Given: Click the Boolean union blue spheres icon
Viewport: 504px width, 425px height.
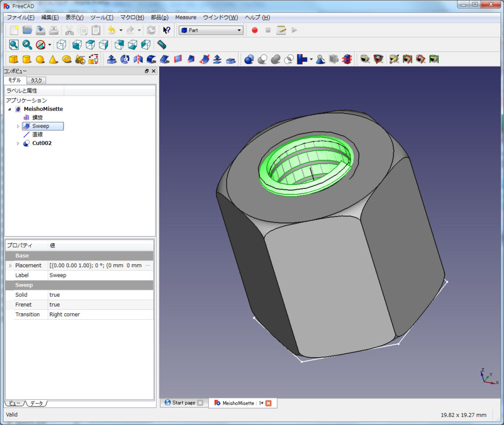Looking at the screenshot, I should [249, 59].
